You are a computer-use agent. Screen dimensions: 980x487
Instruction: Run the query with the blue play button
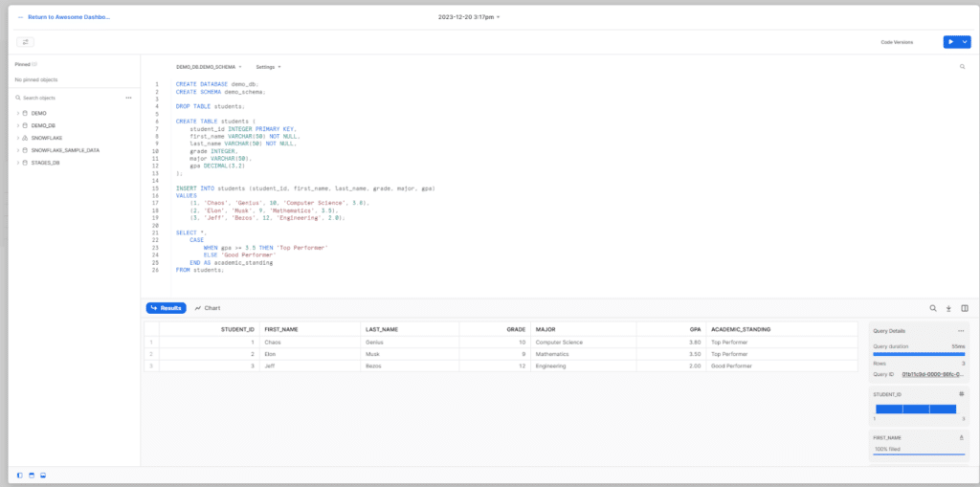tap(951, 42)
